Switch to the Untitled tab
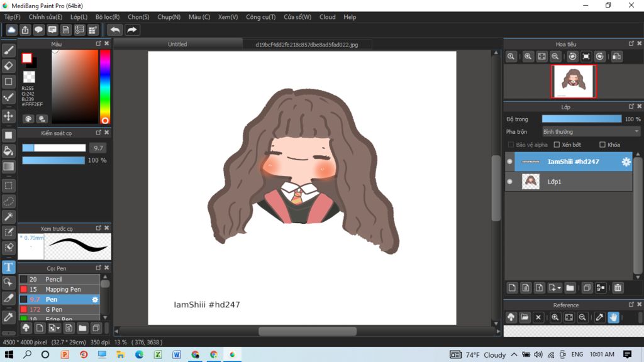This screenshot has width=644, height=362. coord(177,45)
